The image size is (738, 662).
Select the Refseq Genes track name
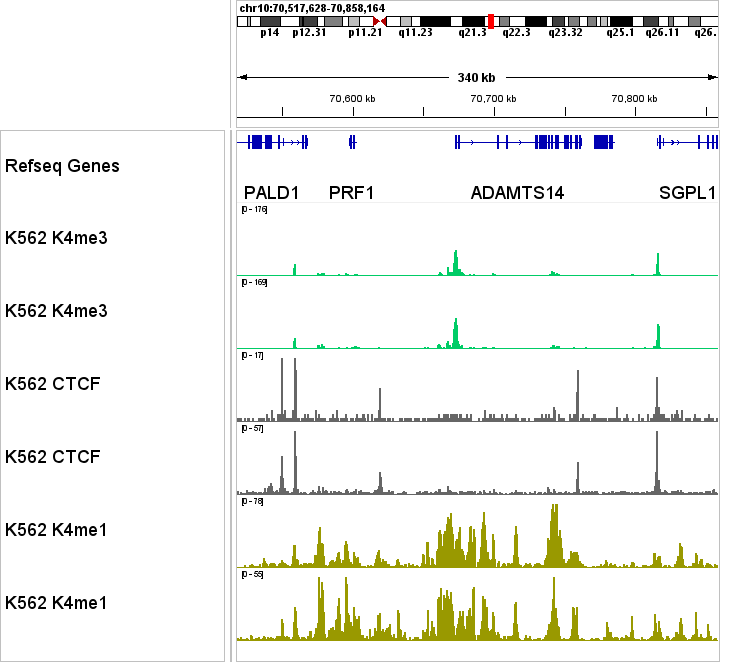[62, 166]
